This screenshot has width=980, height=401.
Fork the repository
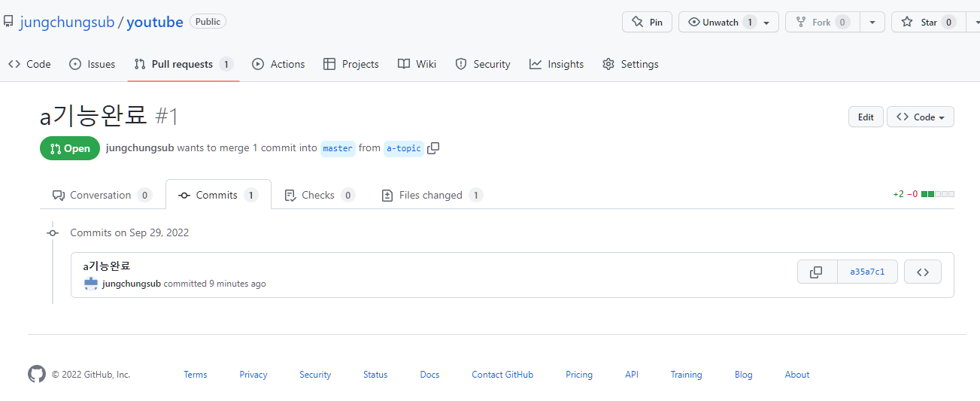[x=822, y=22]
